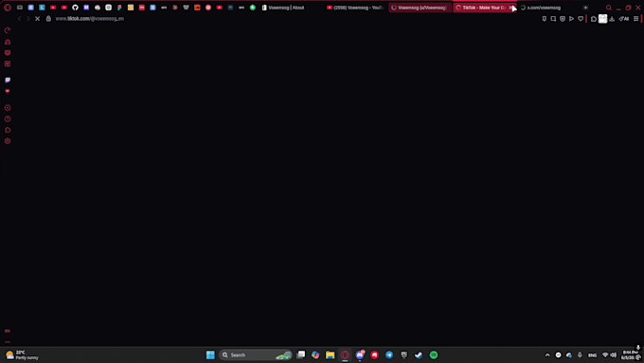Bookmark this page with heart icon
This screenshot has width=644, height=363.
point(581,19)
